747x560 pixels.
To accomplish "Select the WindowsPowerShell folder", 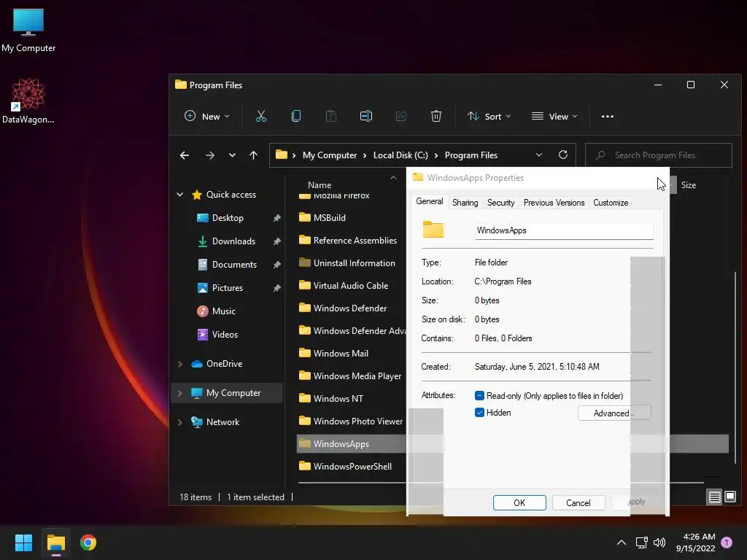I will 352,466.
